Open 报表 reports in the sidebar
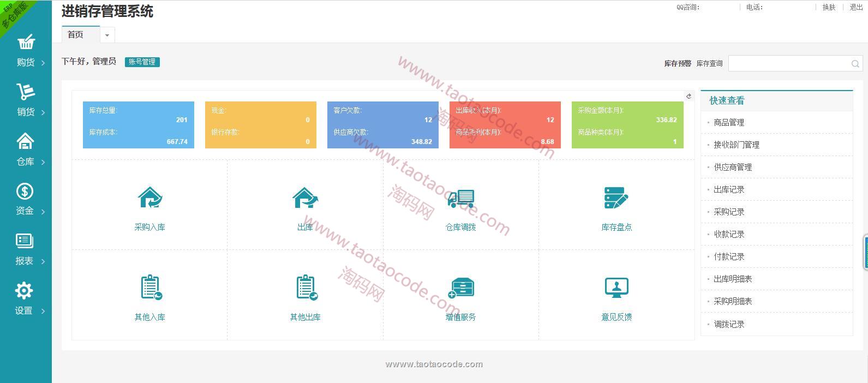The height and width of the screenshot is (383, 868). point(26,249)
